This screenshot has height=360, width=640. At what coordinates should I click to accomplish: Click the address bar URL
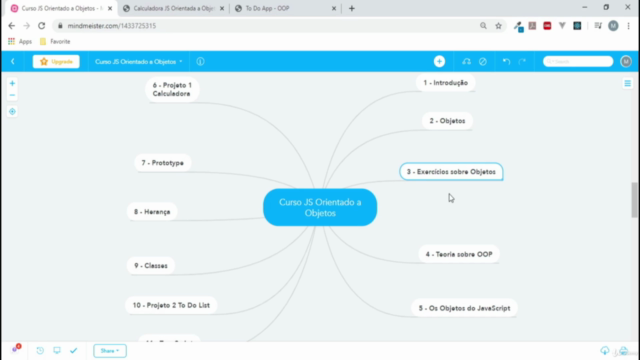click(111, 26)
